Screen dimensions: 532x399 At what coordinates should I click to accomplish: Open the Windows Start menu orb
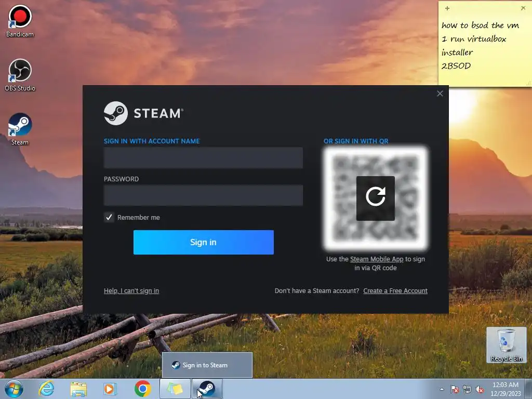click(x=14, y=389)
